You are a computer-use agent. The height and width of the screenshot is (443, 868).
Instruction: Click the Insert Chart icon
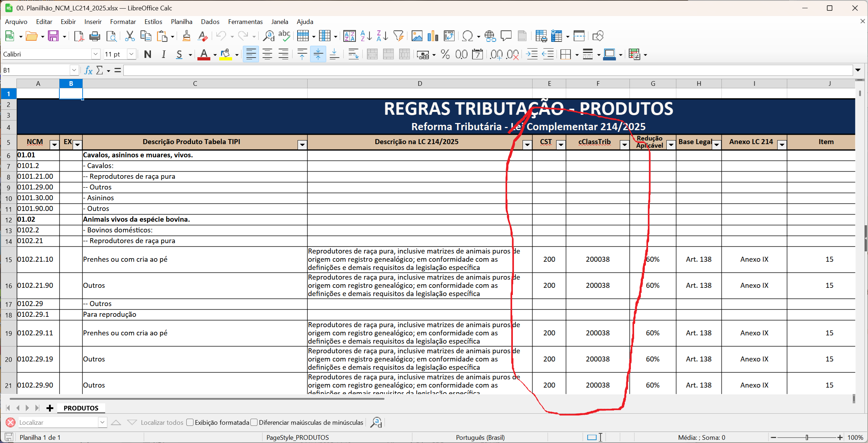(433, 36)
